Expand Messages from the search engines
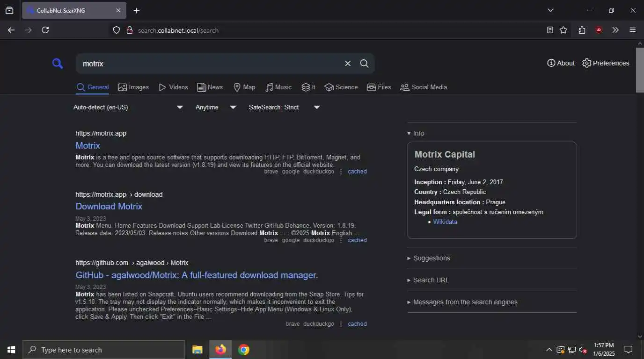This screenshot has width=644, height=359. click(x=462, y=302)
